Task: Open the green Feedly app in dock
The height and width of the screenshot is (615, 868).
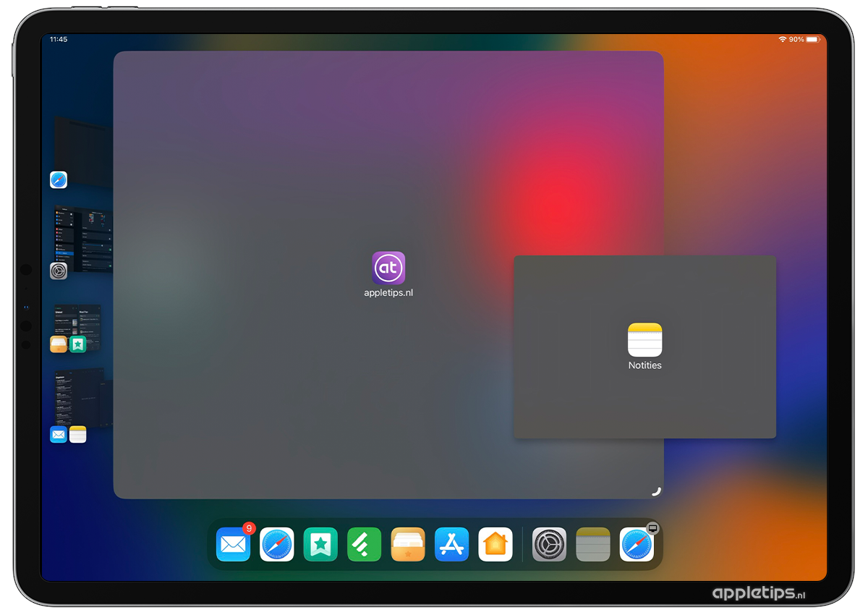Action: pyautogui.click(x=365, y=545)
